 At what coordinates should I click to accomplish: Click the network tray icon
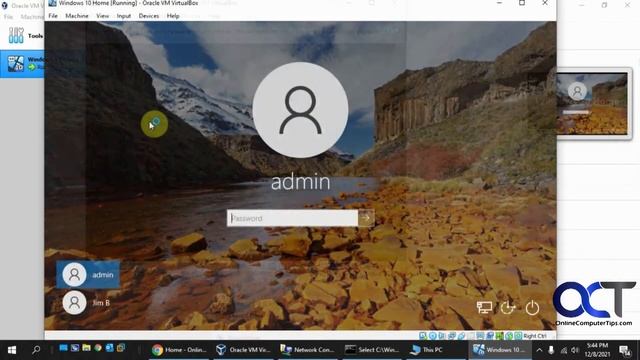pos(564,350)
